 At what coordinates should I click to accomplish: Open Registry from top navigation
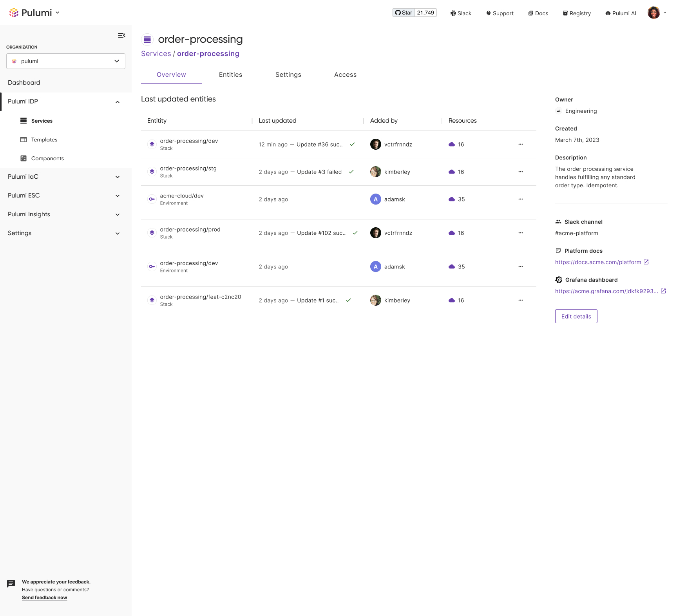pos(577,13)
